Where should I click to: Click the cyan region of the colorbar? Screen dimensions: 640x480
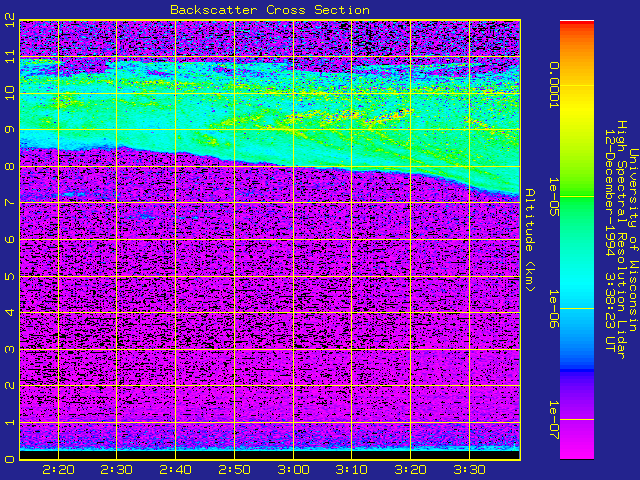pos(577,286)
